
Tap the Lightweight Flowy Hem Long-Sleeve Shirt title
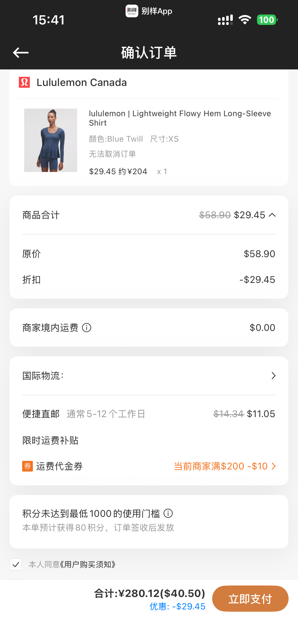click(180, 118)
